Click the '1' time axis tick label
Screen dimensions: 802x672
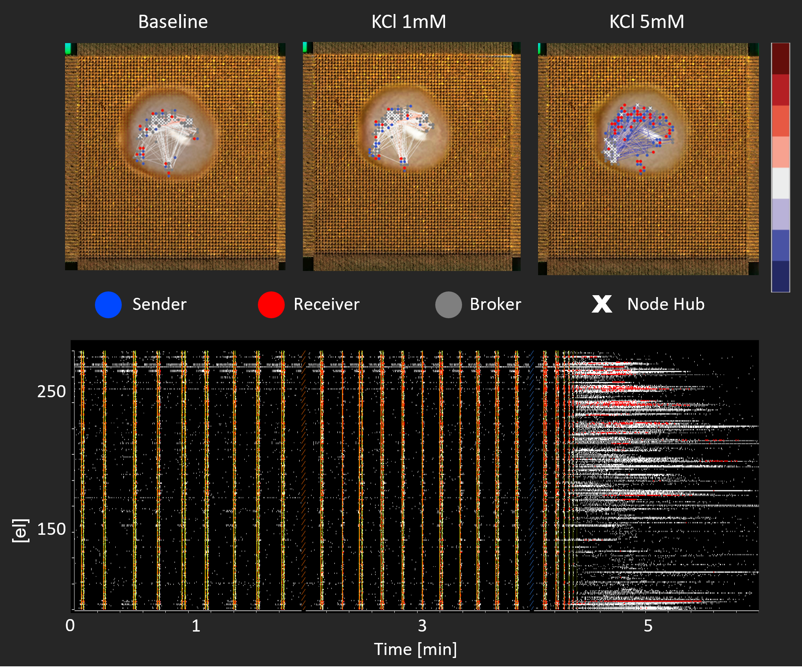tap(196, 626)
